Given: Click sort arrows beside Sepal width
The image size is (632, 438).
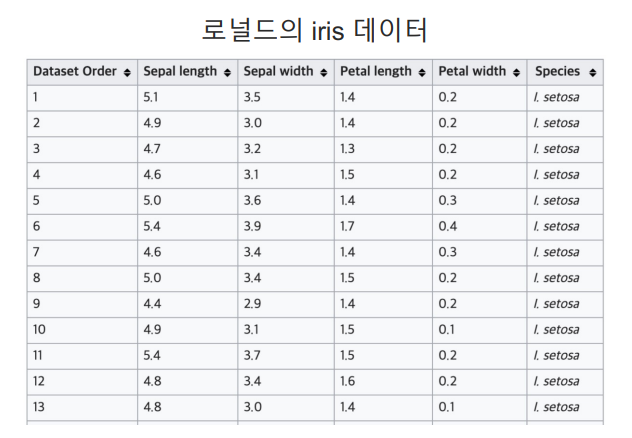Looking at the screenshot, I should pyautogui.click(x=324, y=73).
